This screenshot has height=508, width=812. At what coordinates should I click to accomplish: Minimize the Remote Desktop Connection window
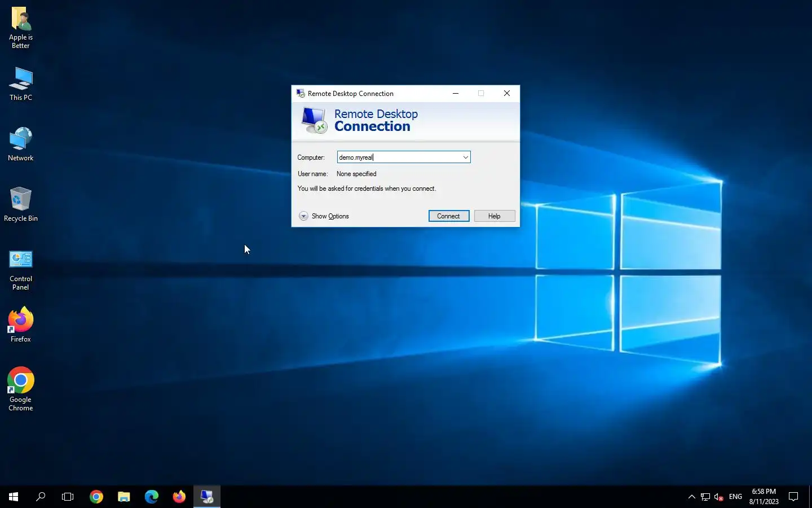click(x=456, y=93)
